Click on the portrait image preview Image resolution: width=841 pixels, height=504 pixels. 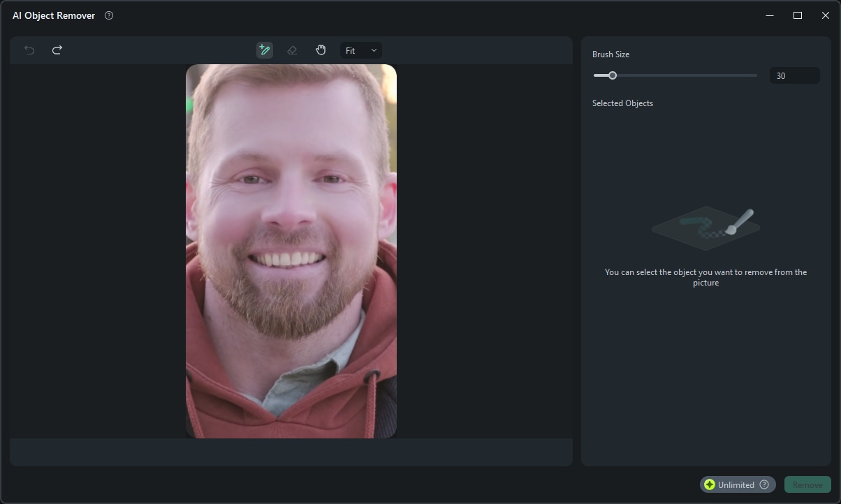point(291,251)
